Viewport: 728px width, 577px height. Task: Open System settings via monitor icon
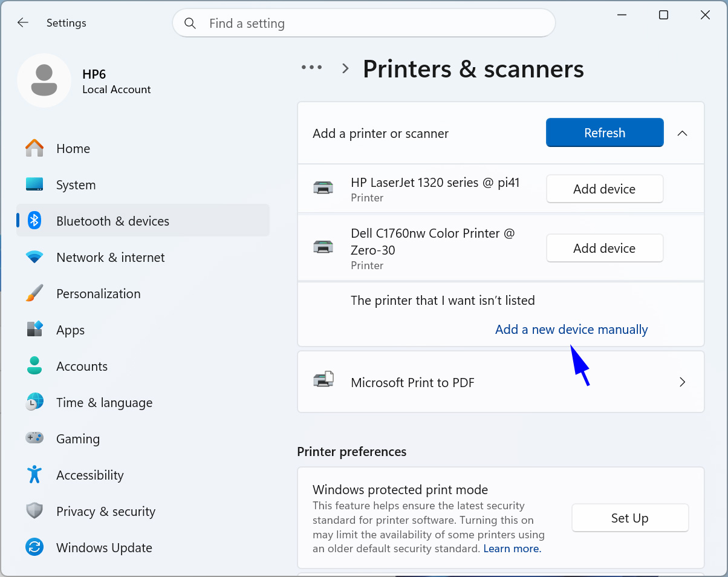click(34, 184)
